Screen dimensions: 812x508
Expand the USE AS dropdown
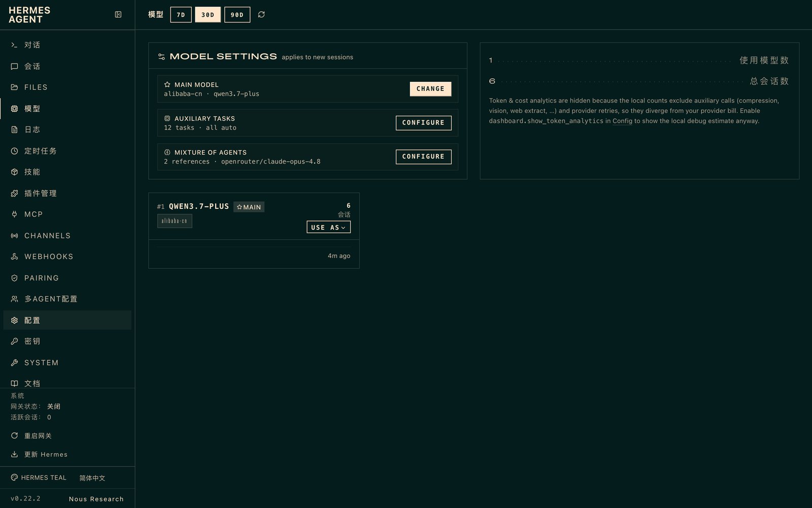coord(328,227)
